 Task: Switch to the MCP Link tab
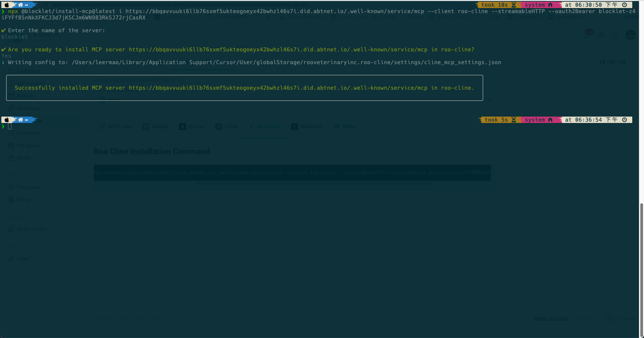[116, 127]
